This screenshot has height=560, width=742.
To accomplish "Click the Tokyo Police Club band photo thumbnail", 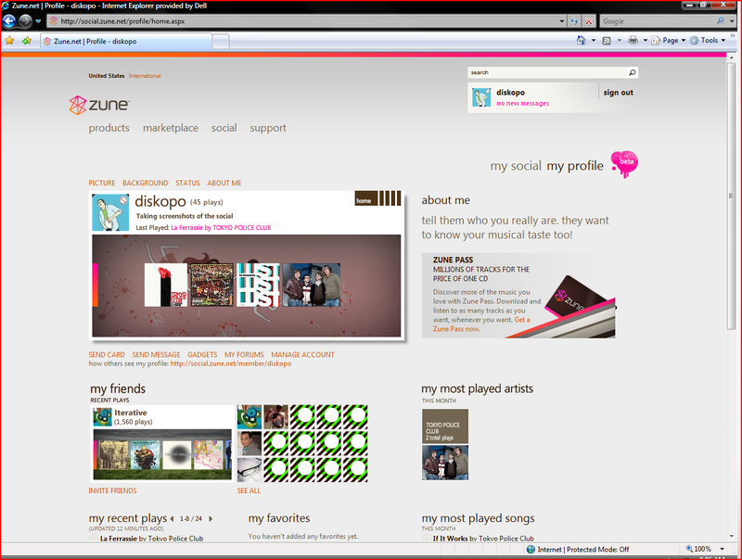I will tap(445, 463).
